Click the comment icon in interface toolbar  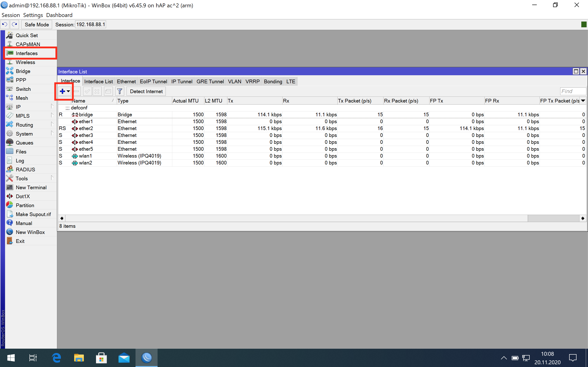(108, 91)
